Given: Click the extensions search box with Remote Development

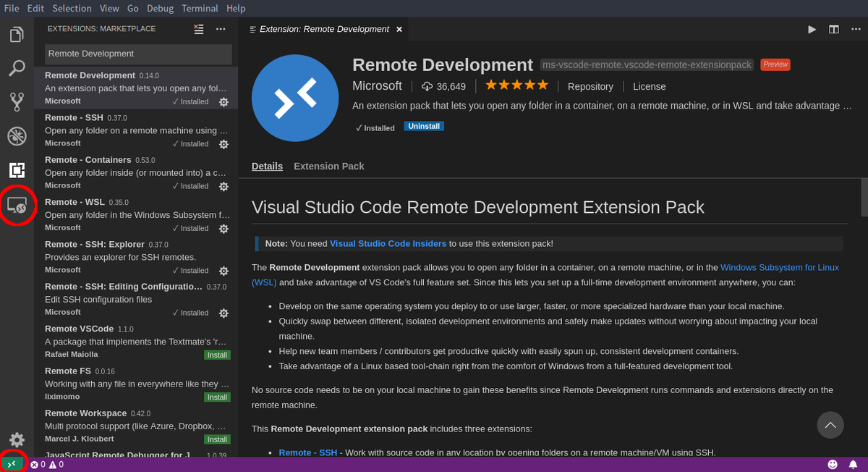Looking at the screenshot, I should click(x=139, y=54).
